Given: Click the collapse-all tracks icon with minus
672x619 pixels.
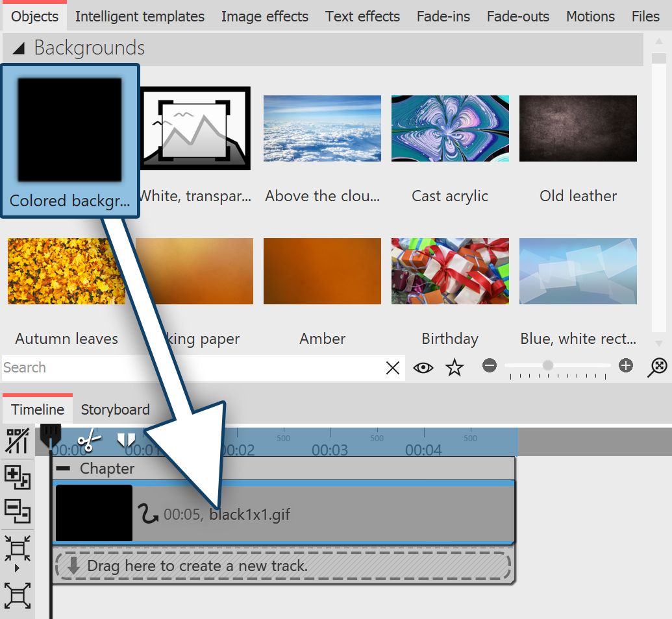Looking at the screenshot, I should 17,511.
